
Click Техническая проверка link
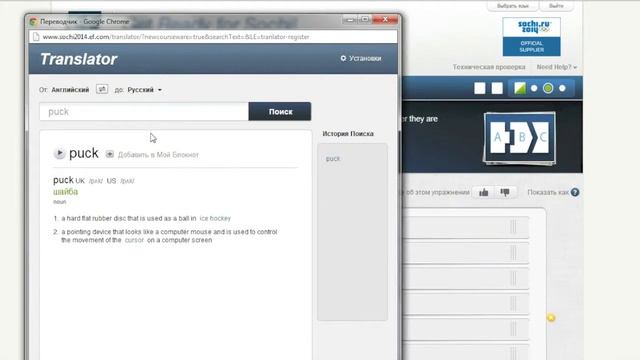tap(489, 67)
